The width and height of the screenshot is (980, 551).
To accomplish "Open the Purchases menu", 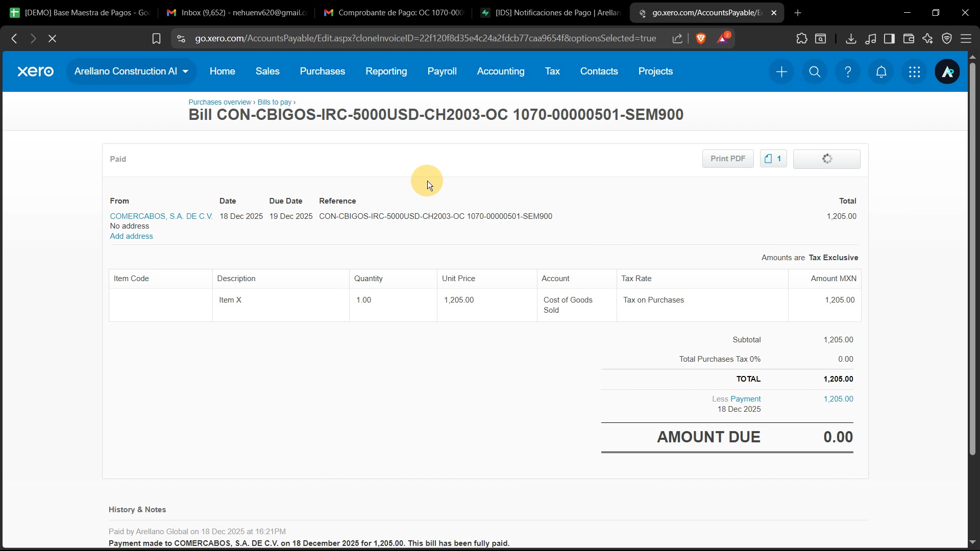I will [x=322, y=71].
